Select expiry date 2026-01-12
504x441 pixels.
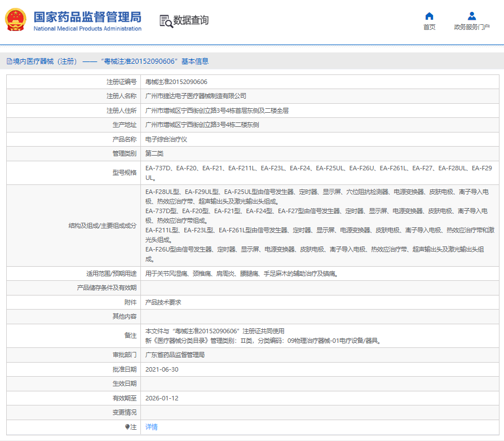[162, 398]
